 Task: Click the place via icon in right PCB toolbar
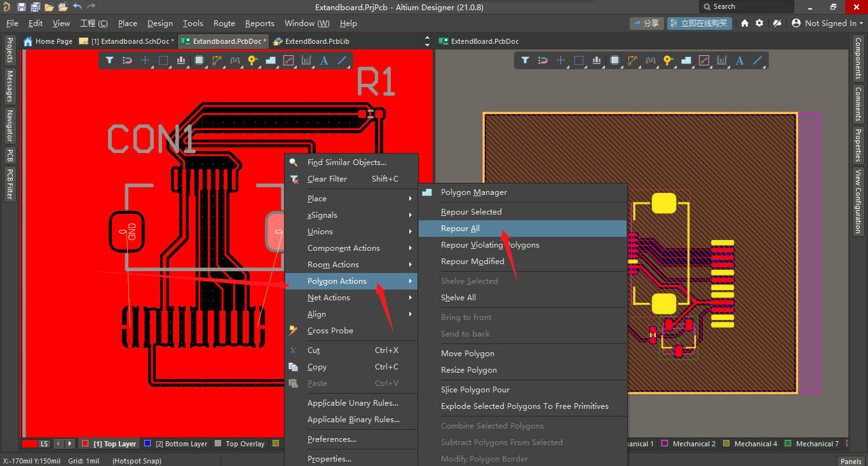[x=668, y=60]
